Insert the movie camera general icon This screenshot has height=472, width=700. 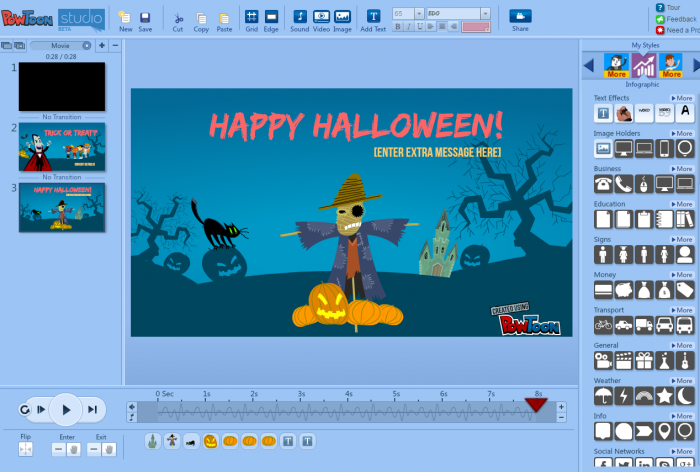point(603,361)
